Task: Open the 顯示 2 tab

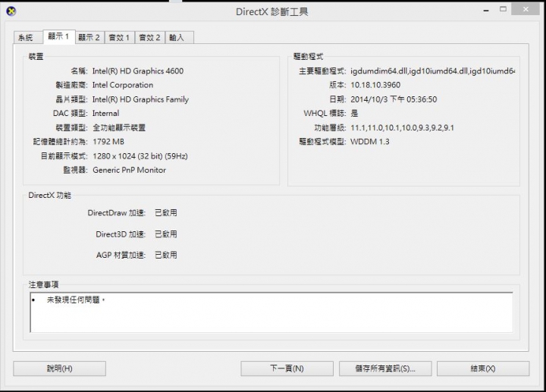Action: 89,38
